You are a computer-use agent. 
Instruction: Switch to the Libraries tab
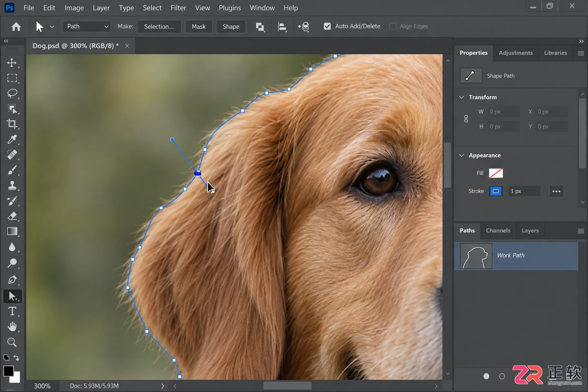[x=555, y=53]
